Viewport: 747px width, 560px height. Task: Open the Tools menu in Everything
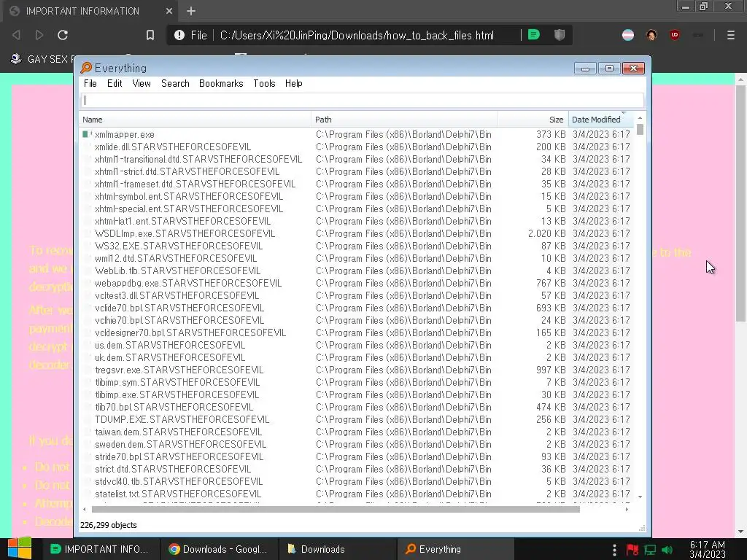[264, 83]
